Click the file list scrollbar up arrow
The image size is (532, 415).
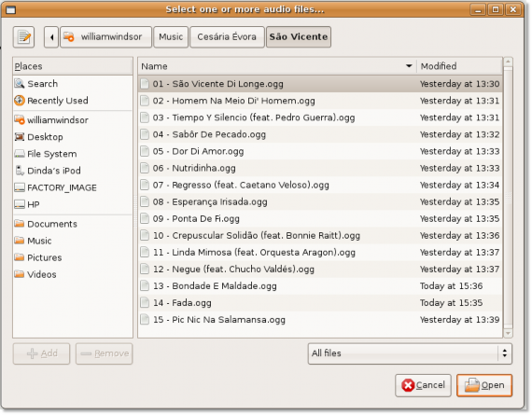[508, 62]
